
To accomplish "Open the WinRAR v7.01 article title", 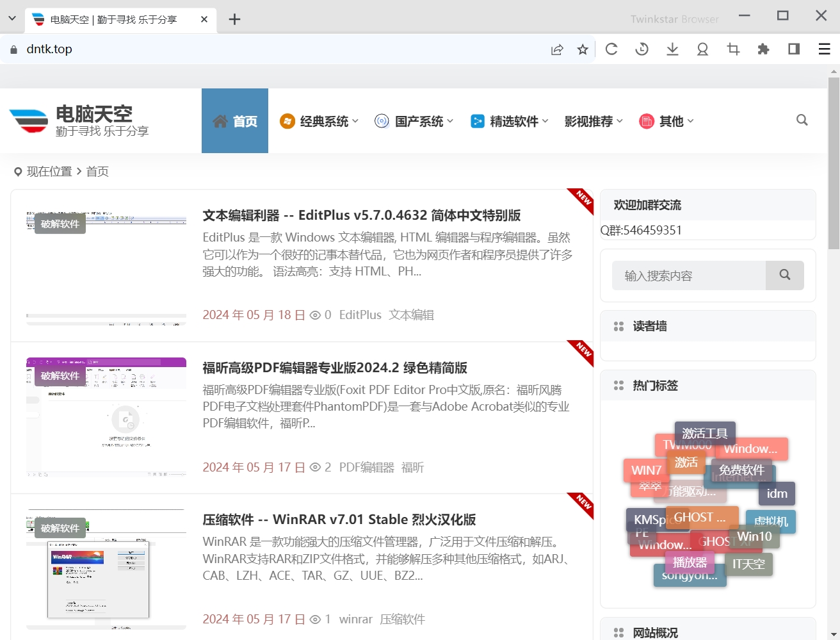I will tap(339, 520).
